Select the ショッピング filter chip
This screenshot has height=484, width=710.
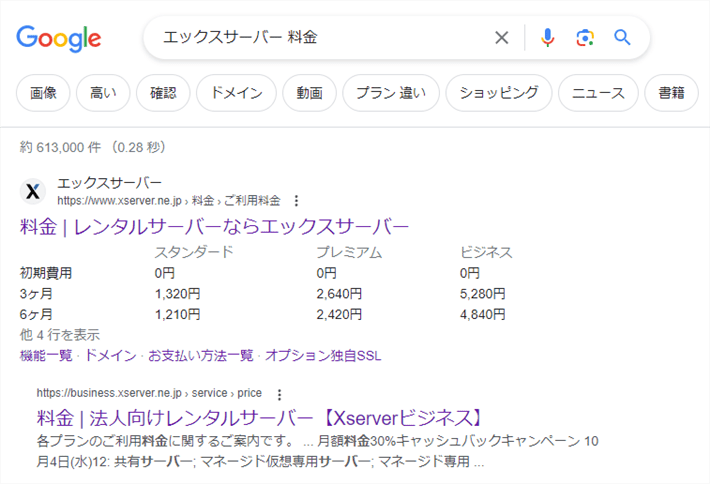pos(499,93)
